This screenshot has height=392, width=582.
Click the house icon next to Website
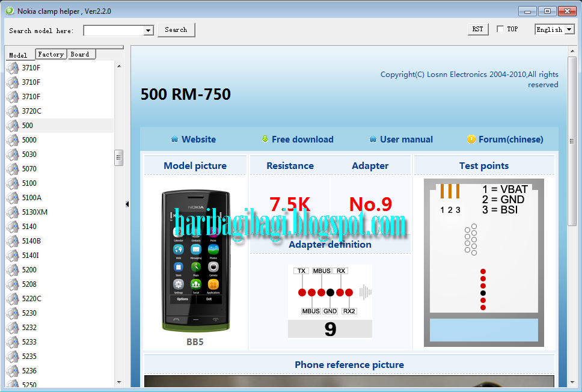pos(174,139)
